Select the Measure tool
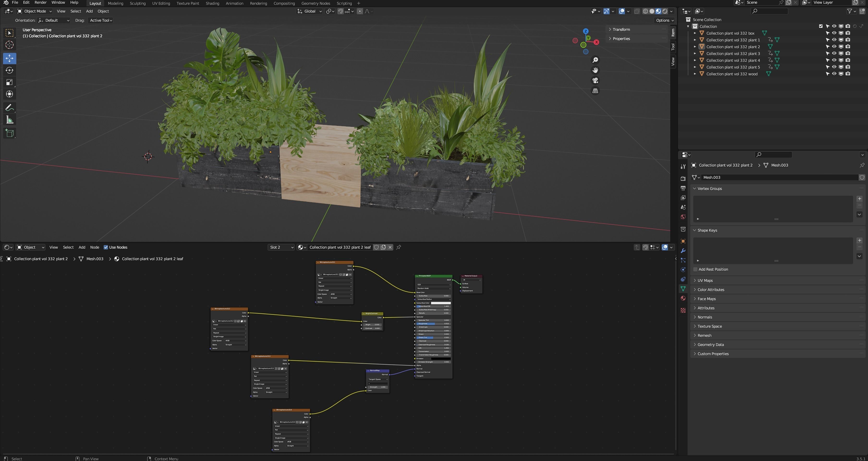This screenshot has width=868, height=461. (x=9, y=120)
